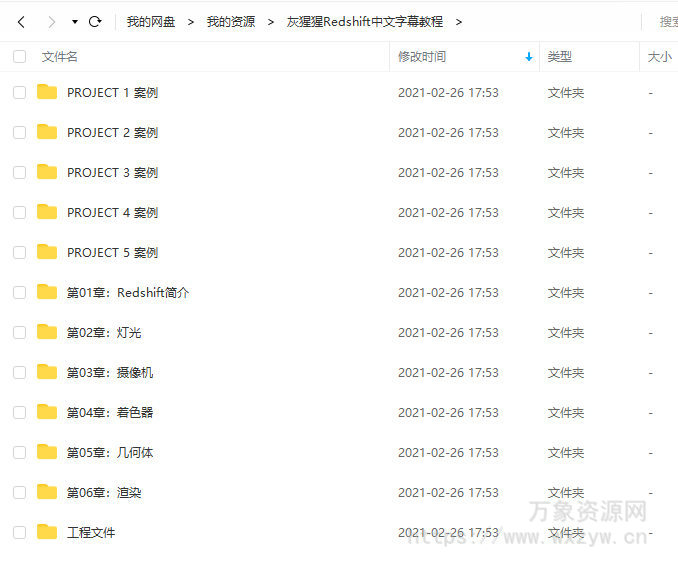Screen dimensions: 678x571
Task: Open the PROJECT 2 案例 folder icon
Action: [47, 132]
